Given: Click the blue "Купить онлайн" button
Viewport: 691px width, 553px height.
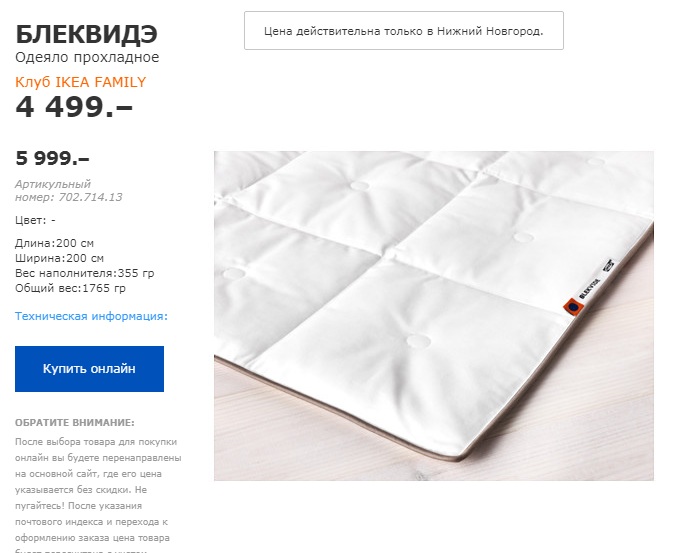Looking at the screenshot, I should click(x=89, y=369).
